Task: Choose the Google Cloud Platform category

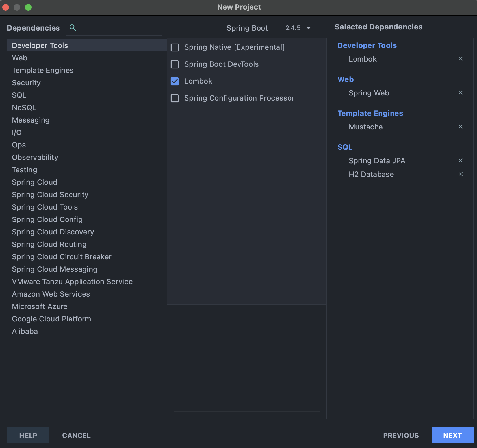Action: click(87, 319)
